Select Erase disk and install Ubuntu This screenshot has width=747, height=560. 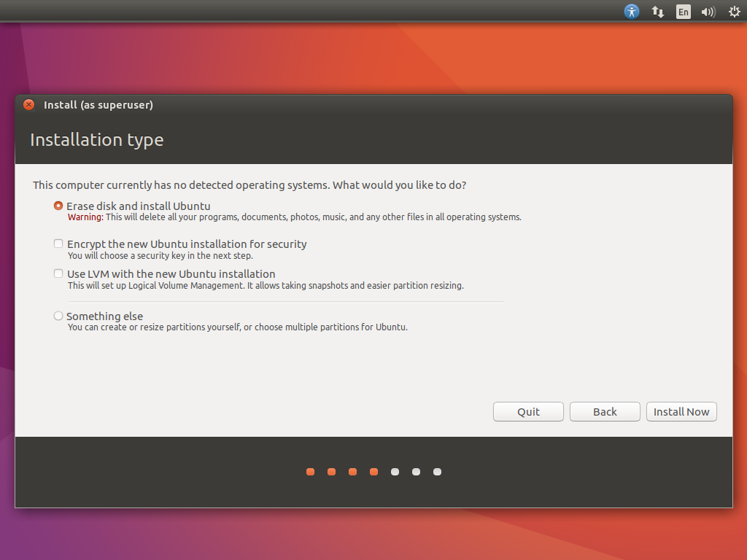point(58,206)
